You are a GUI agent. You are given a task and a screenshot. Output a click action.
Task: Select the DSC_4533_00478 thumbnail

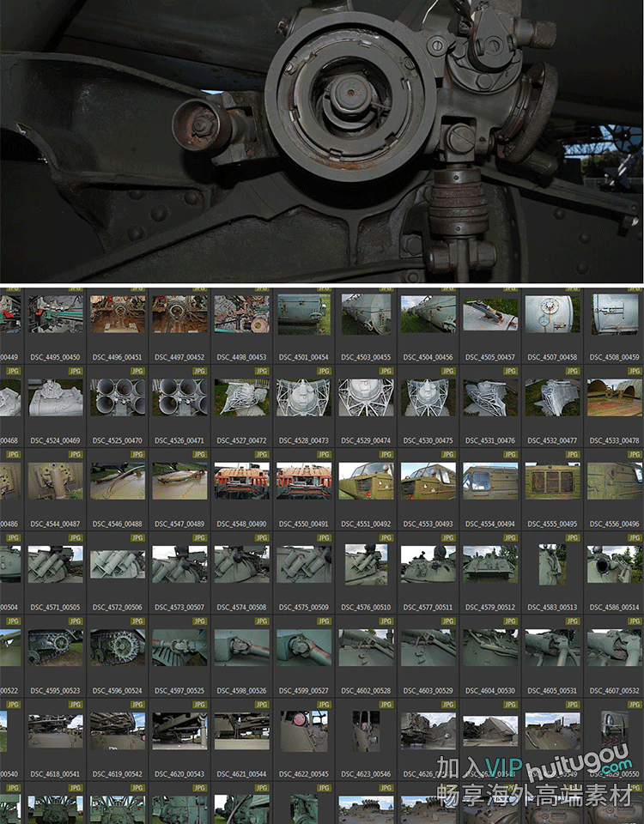[614, 397]
